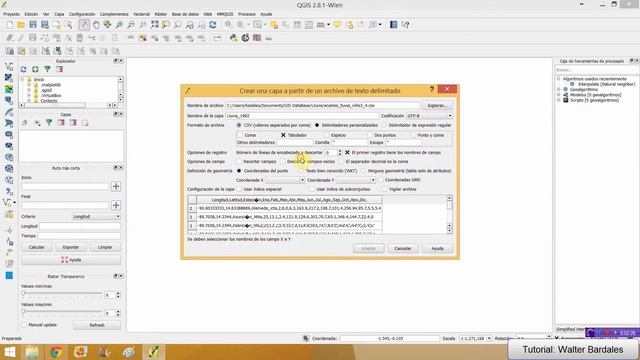
Task: Select CSV (valores separados por coma) format
Action: tap(239, 125)
